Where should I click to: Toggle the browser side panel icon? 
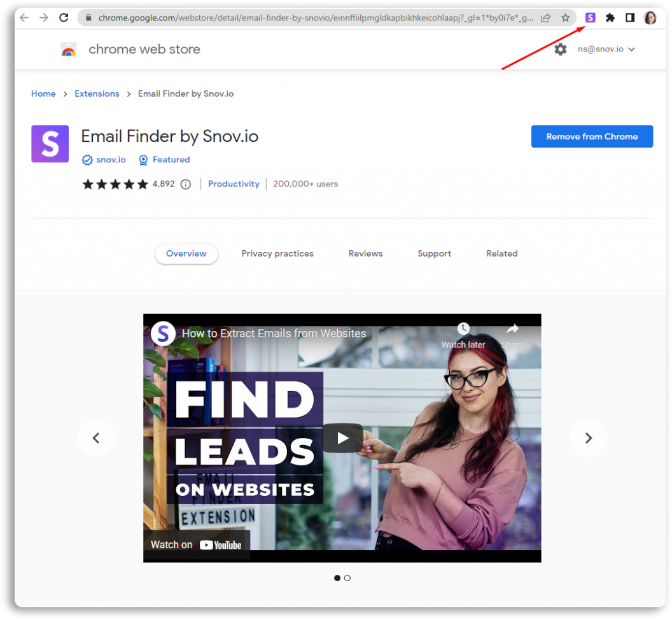point(630,18)
